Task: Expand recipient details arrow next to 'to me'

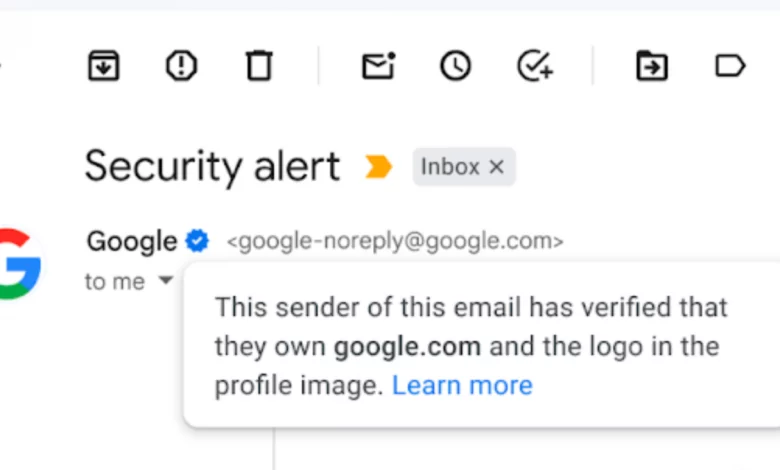Action: point(166,280)
